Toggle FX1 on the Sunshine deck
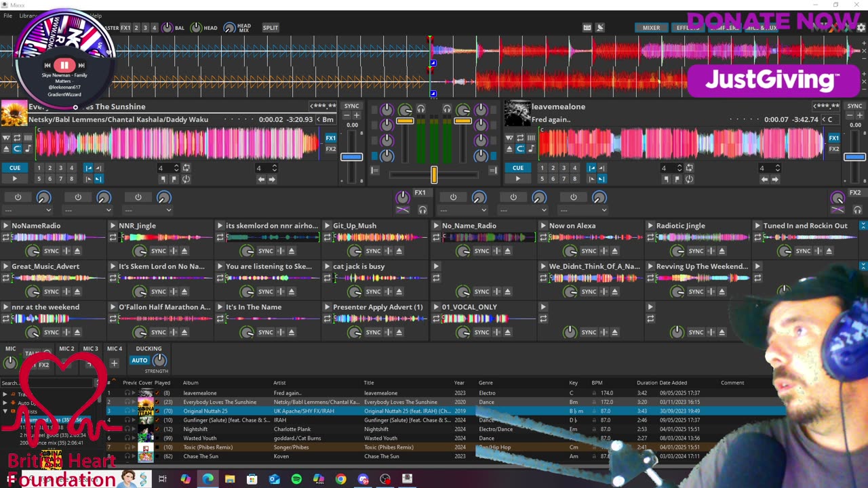 (x=330, y=138)
